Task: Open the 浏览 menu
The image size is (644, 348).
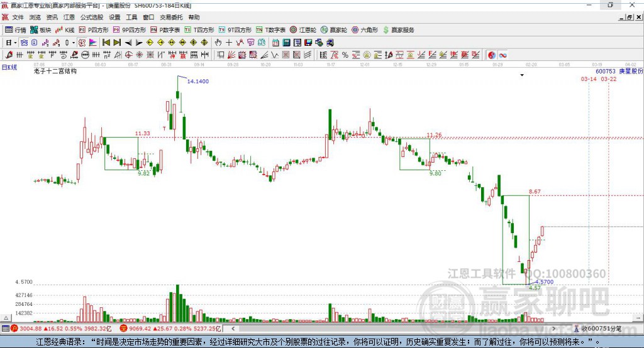Action: 35,17
